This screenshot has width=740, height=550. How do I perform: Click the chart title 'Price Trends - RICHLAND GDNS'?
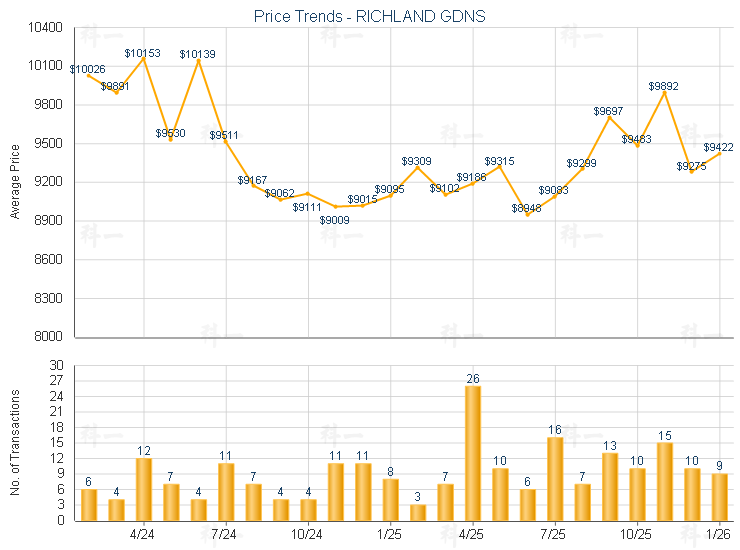click(x=370, y=17)
